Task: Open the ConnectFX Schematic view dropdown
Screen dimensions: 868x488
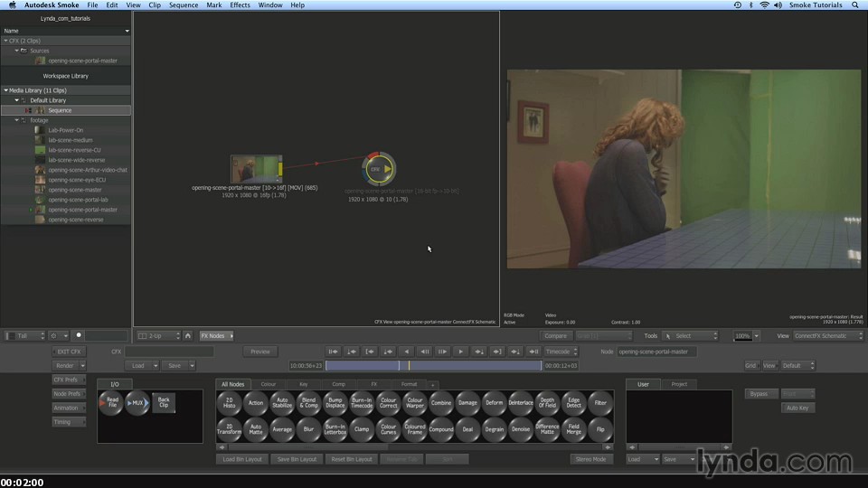Action: pos(826,335)
